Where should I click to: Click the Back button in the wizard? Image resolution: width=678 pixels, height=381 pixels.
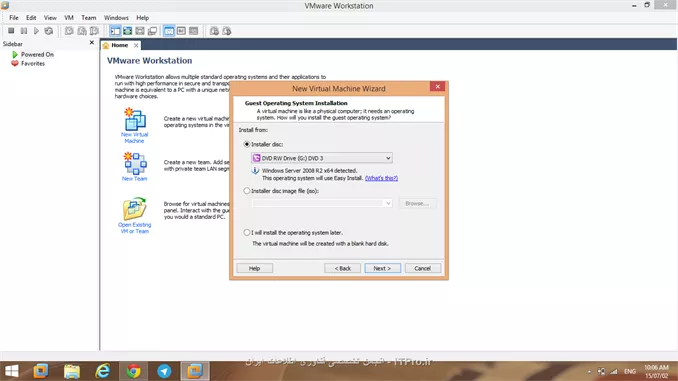342,268
